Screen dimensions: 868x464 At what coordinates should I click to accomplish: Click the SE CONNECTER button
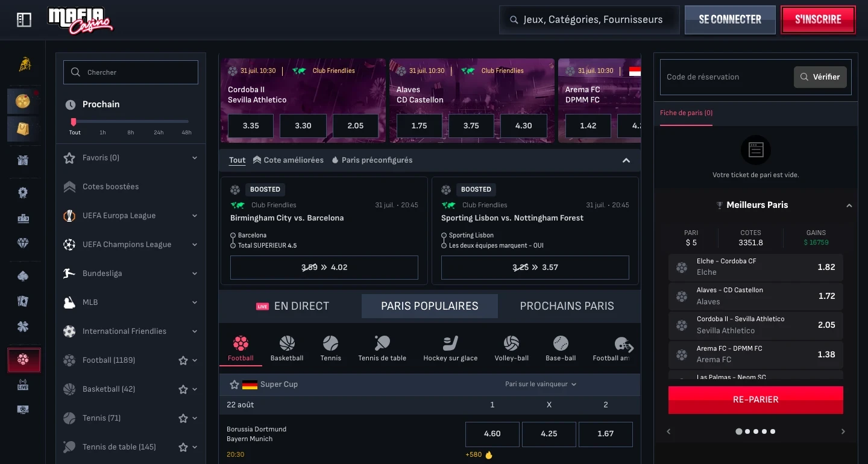pyautogui.click(x=730, y=20)
